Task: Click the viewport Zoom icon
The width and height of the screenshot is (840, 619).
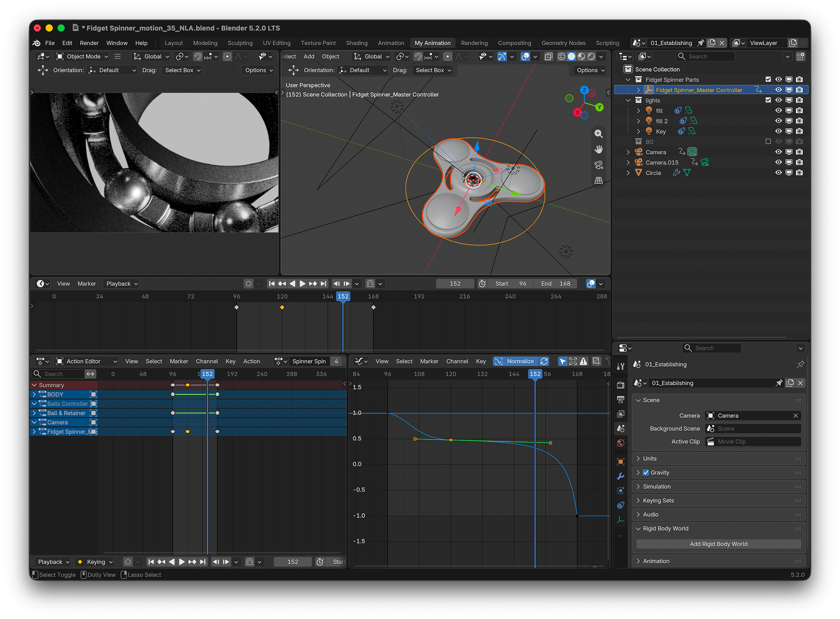Action: pos(598,134)
